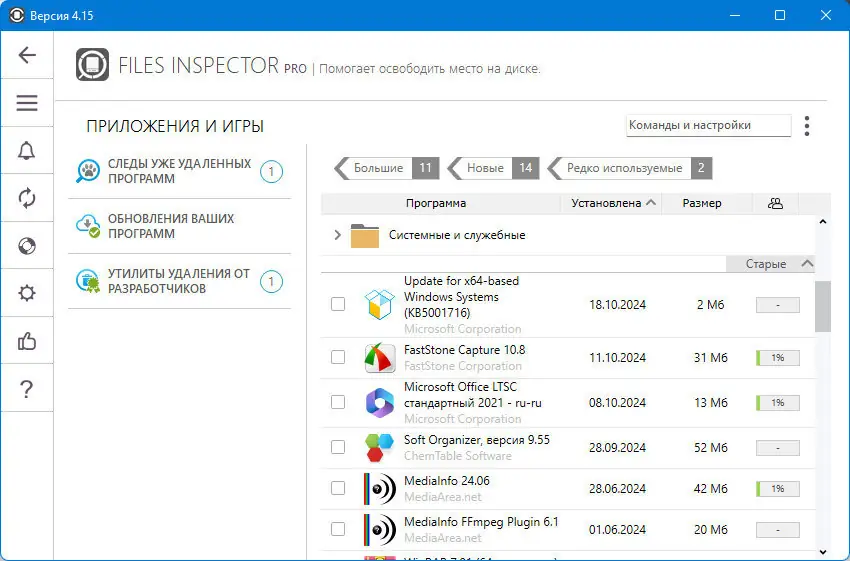
Task: Click the MediaInfo 24.06 app icon
Action: pos(379,488)
